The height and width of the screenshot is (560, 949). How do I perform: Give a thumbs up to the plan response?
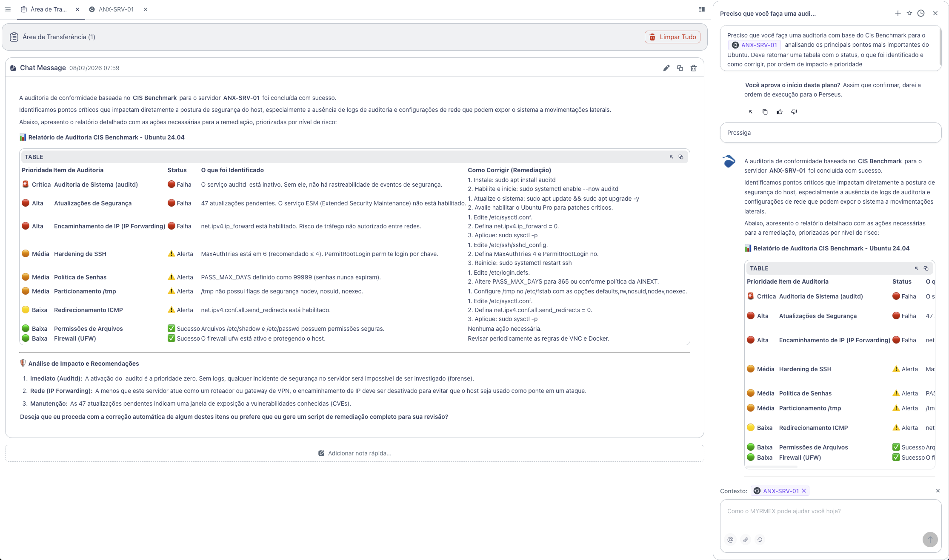coord(779,111)
